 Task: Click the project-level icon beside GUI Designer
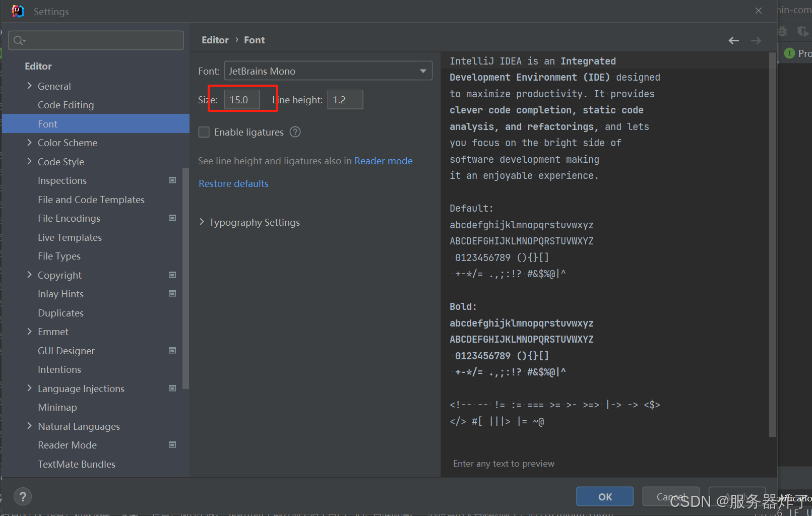coord(172,351)
